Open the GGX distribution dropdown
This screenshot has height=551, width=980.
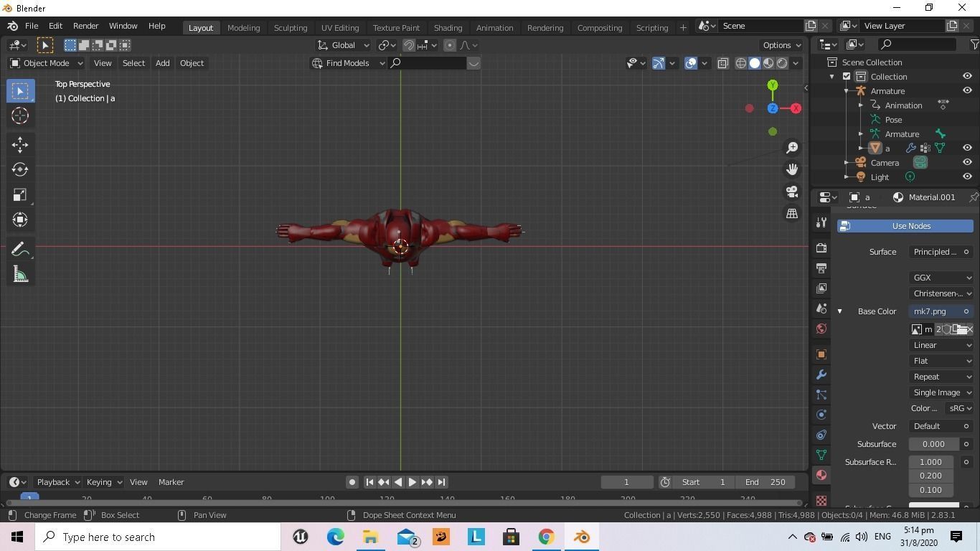(941, 278)
